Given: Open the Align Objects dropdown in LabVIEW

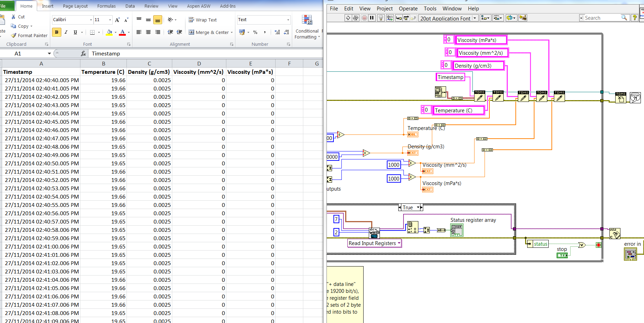Looking at the screenshot, I should pos(485,18).
